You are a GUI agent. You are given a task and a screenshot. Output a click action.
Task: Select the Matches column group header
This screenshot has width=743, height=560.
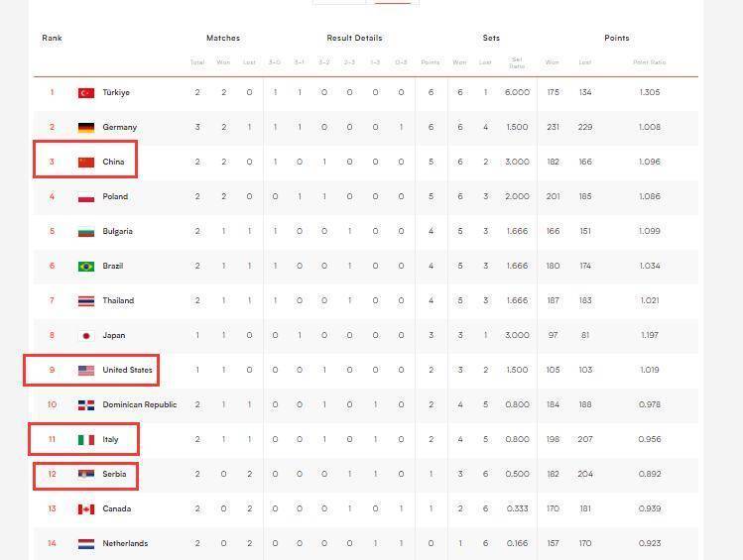(223, 38)
